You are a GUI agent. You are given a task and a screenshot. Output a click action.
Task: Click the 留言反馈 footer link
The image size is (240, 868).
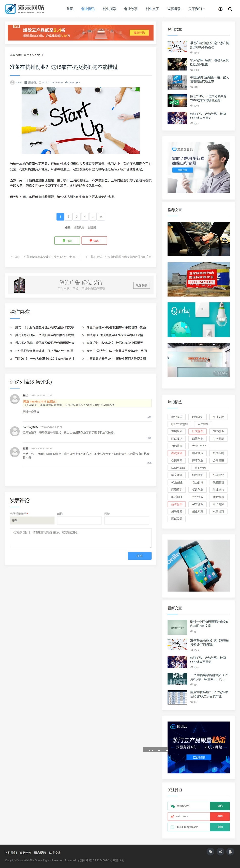40,853
